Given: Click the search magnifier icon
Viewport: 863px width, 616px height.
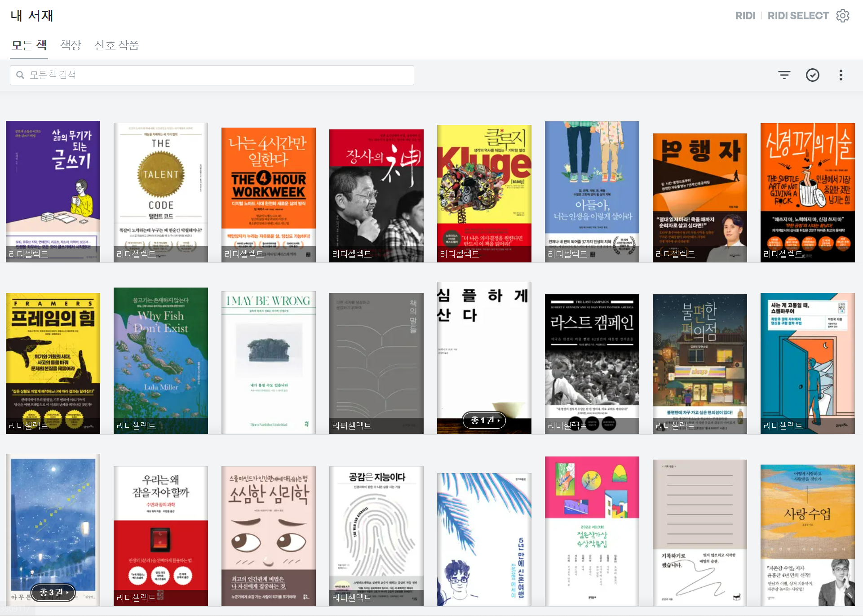Looking at the screenshot, I should [x=20, y=75].
